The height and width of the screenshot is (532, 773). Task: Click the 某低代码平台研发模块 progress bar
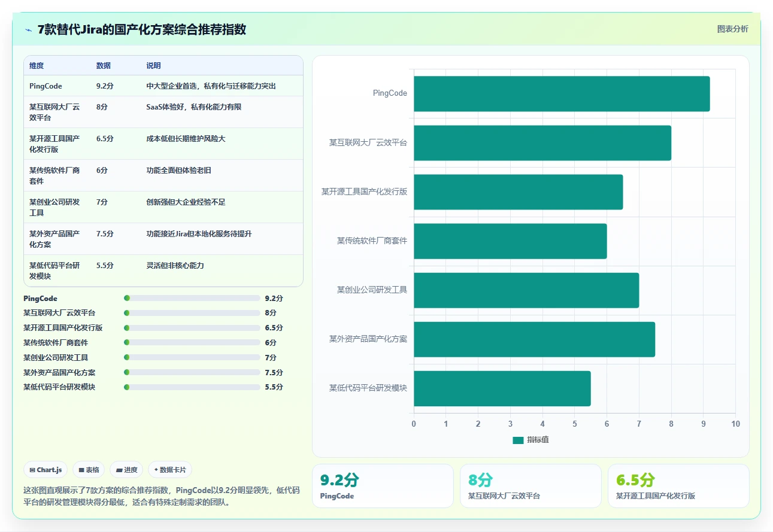coord(192,387)
